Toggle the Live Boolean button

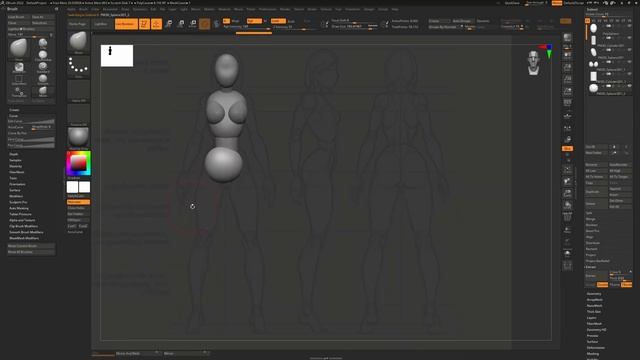point(126,24)
